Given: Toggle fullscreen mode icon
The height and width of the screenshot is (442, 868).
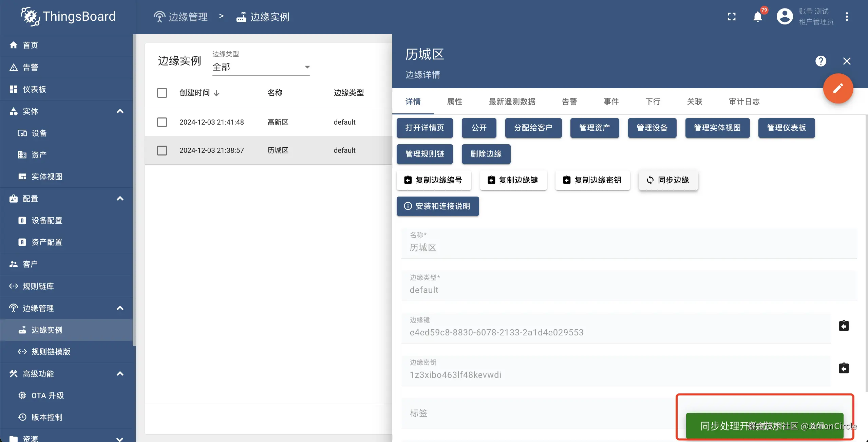Looking at the screenshot, I should (x=732, y=17).
